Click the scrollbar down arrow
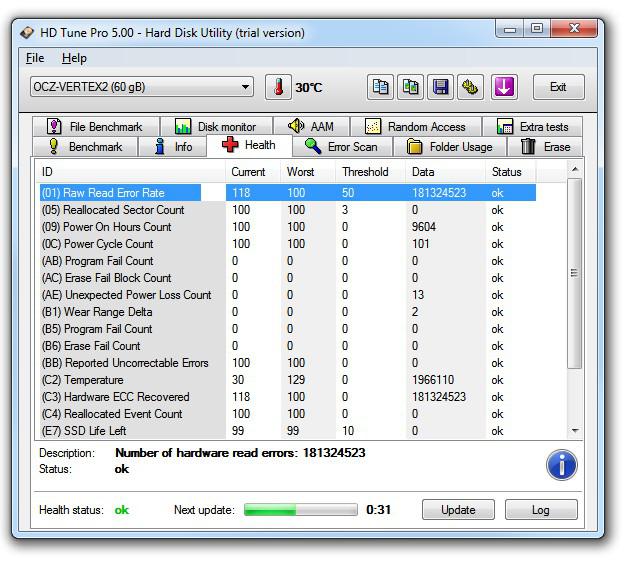The height and width of the screenshot is (564, 627). click(x=575, y=431)
